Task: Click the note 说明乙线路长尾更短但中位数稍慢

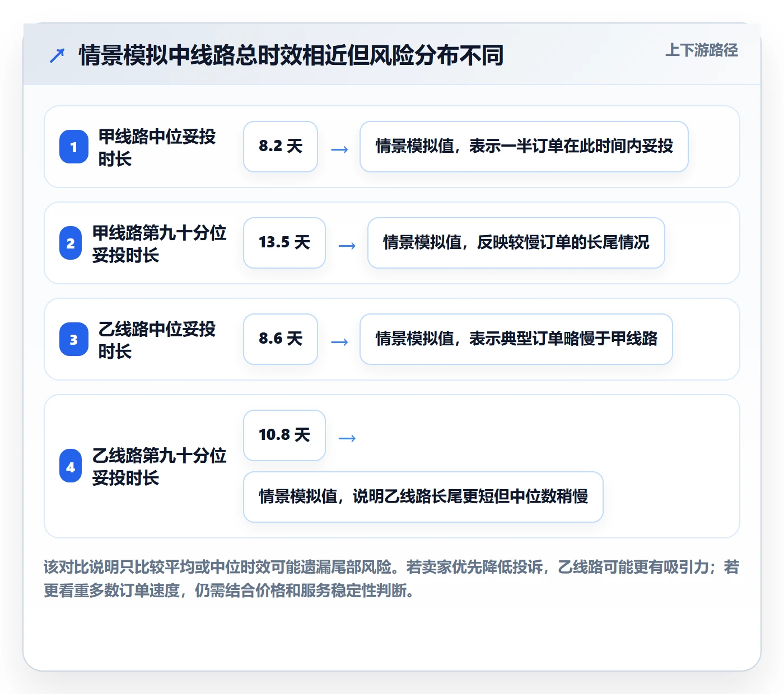Action: pos(423,497)
